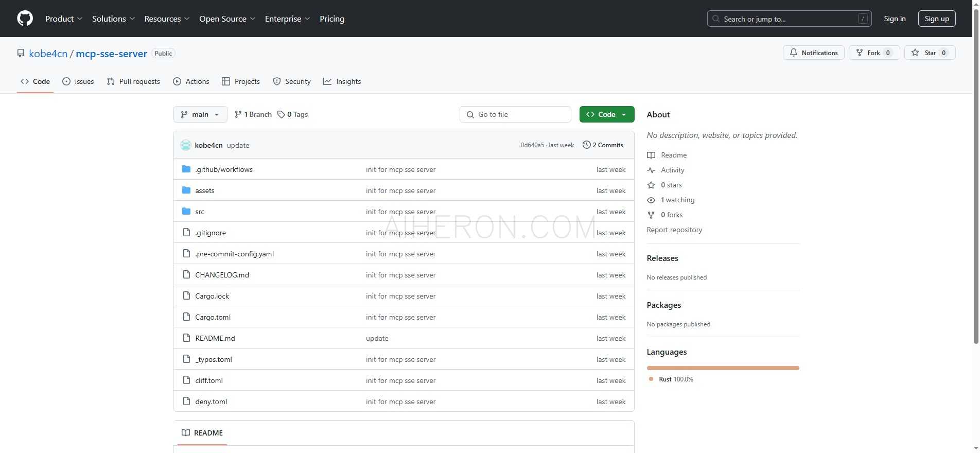Click the Sign in link
Screen dimensions: 980x453
[895, 19]
